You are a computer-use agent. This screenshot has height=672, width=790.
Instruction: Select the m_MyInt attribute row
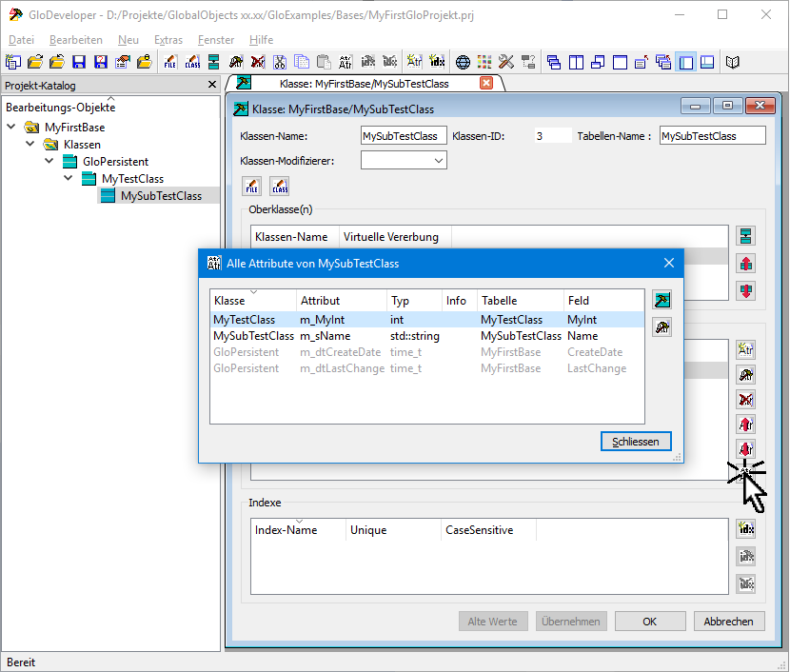pos(427,320)
